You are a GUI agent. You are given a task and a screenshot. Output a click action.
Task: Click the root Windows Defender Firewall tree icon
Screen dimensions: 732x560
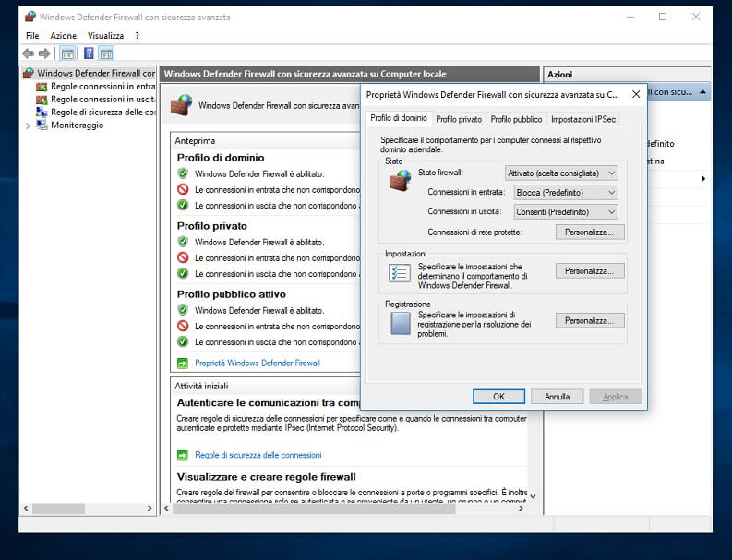[x=29, y=73]
